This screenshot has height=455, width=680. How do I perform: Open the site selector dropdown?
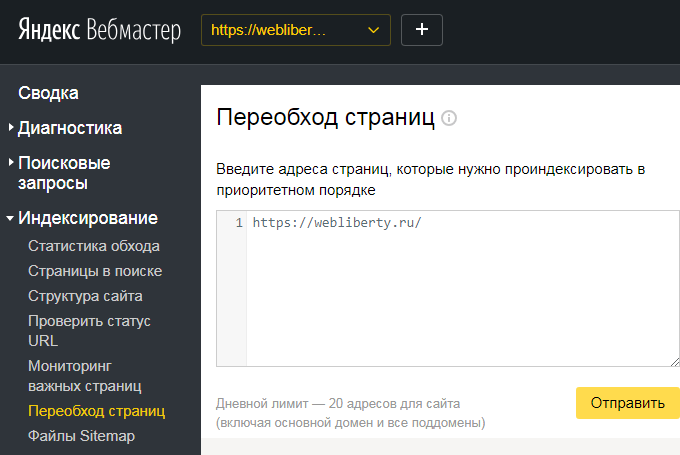click(x=296, y=30)
